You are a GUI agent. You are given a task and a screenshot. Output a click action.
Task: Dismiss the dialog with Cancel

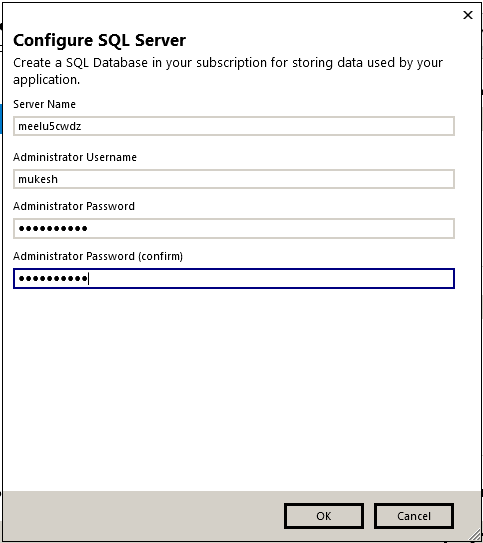[414, 516]
